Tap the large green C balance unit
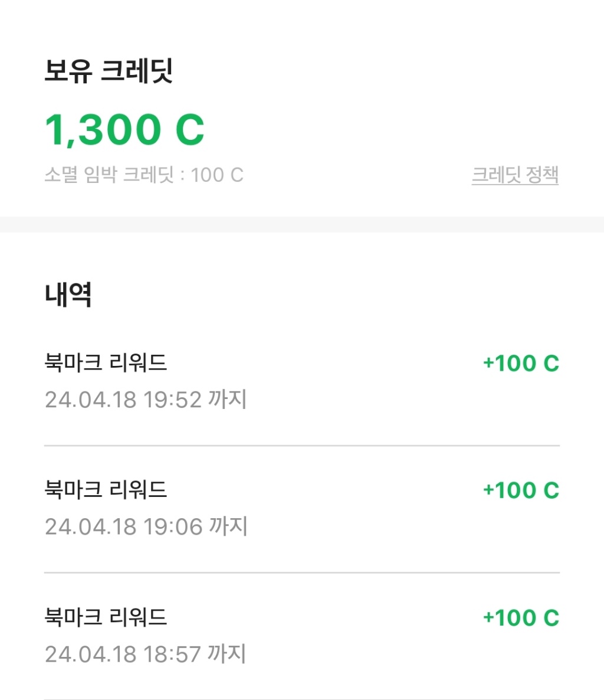This screenshot has height=700, width=604. (x=189, y=130)
